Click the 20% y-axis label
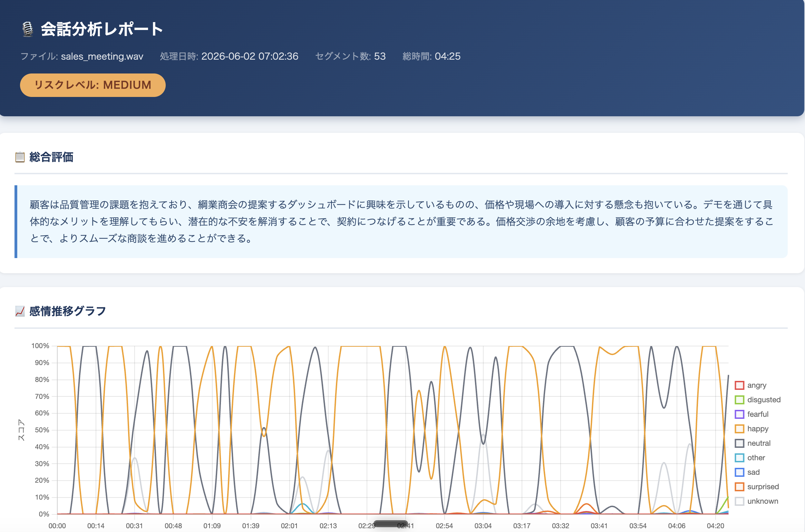The image size is (805, 532). 42,480
